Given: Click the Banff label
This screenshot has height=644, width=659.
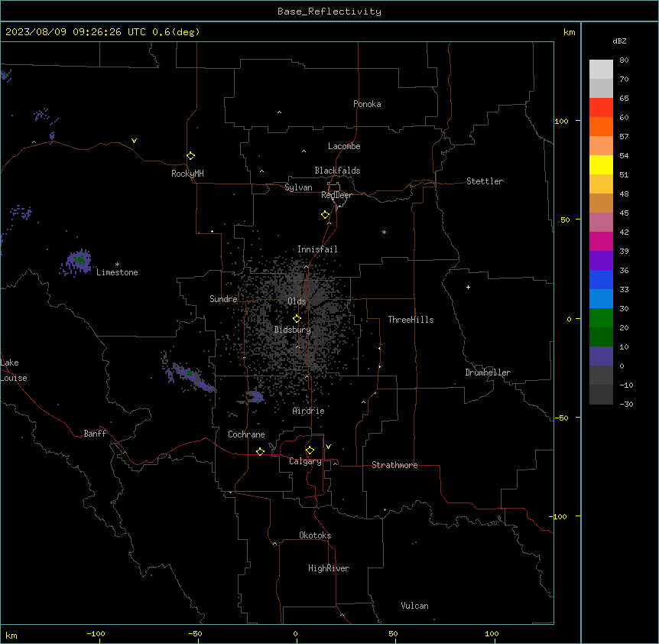Looking at the screenshot, I should point(95,434).
